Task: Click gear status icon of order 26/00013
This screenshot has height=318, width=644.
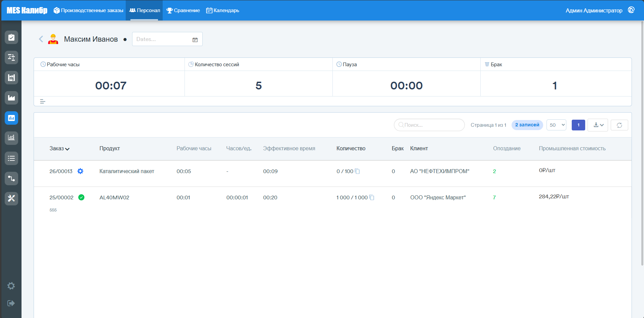Action: tap(80, 171)
